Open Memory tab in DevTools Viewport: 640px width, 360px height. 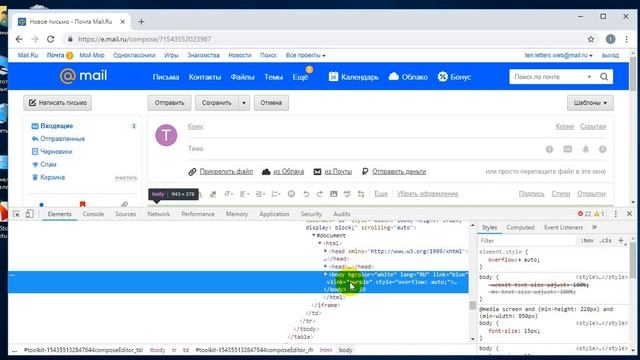click(237, 214)
